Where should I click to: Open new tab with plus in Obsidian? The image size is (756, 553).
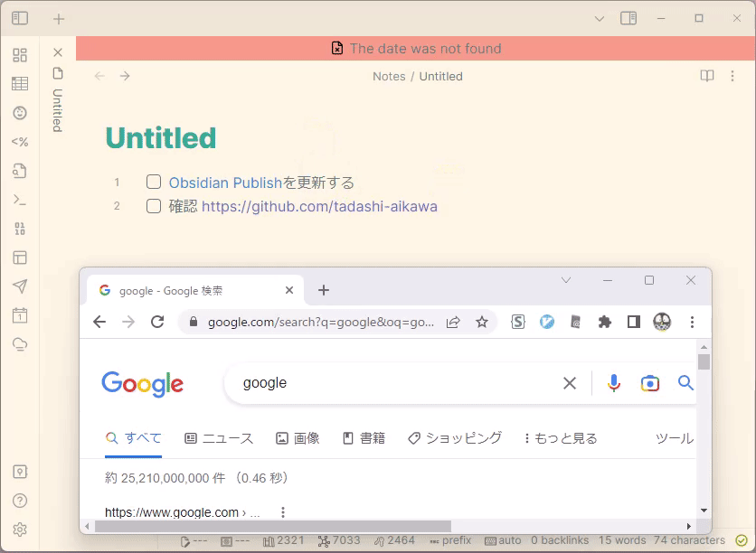click(x=59, y=19)
